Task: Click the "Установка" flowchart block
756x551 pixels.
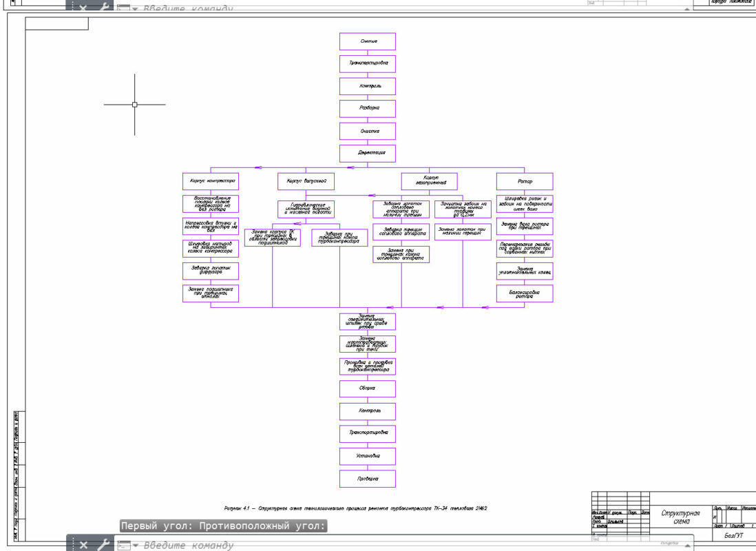Action: [368, 456]
